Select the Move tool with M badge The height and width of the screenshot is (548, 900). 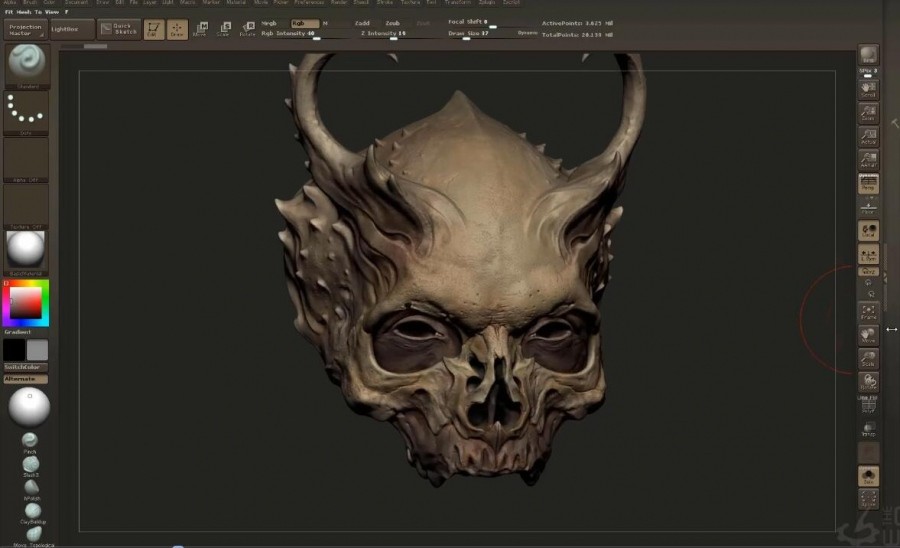(x=200, y=29)
